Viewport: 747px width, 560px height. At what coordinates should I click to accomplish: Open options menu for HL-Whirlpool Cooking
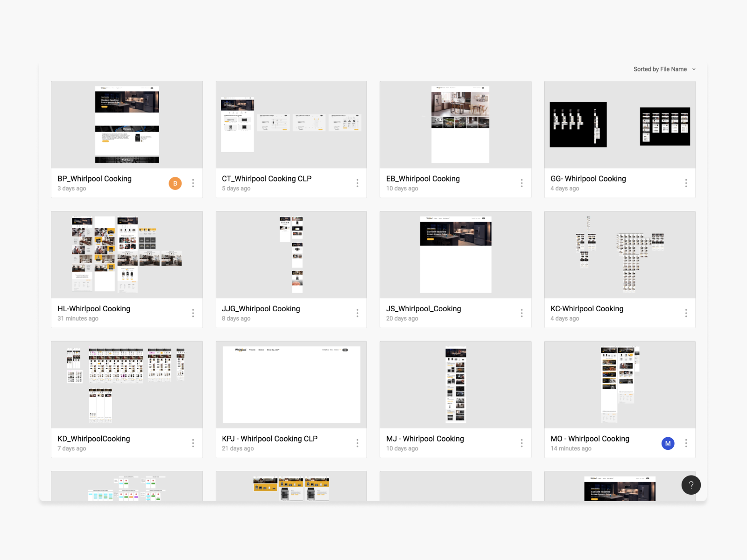(193, 313)
